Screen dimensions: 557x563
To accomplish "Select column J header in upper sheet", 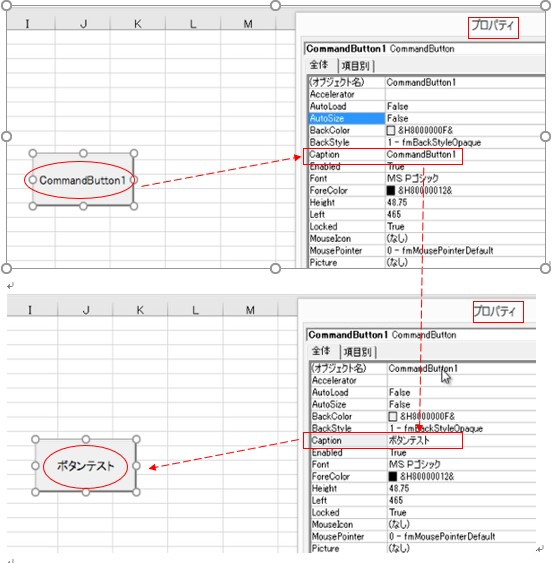I will pyautogui.click(x=83, y=24).
